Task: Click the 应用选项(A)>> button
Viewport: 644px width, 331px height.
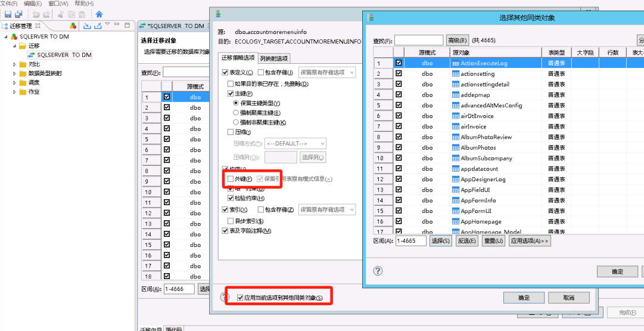Action: coord(530,241)
